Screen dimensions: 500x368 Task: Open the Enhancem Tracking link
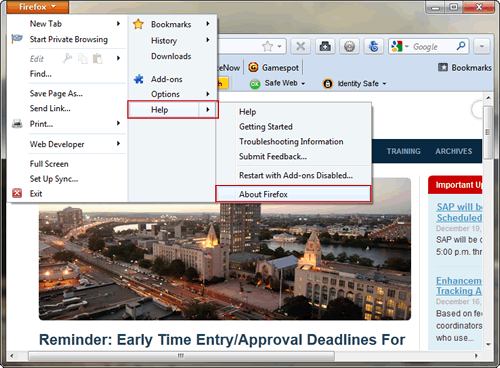[459, 286]
